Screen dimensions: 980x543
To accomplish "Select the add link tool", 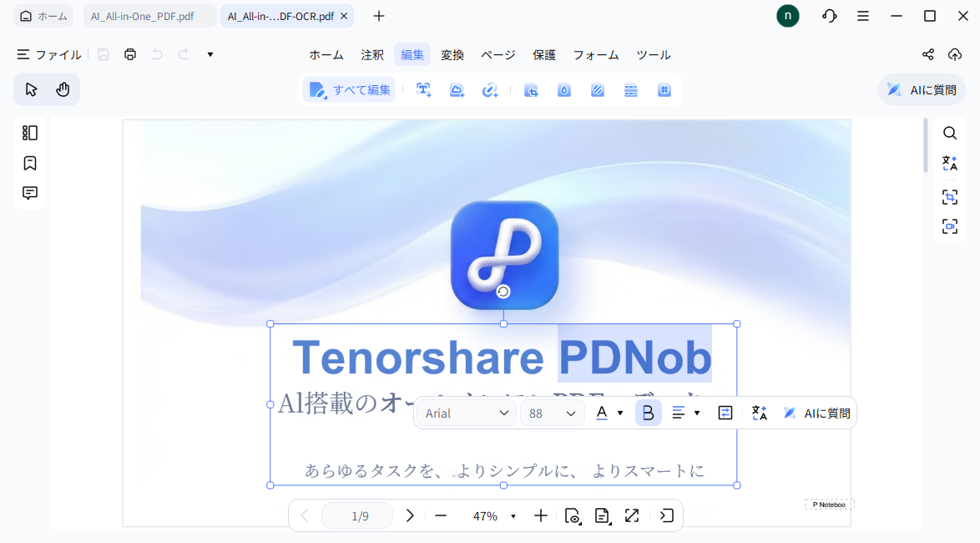I will pos(489,90).
